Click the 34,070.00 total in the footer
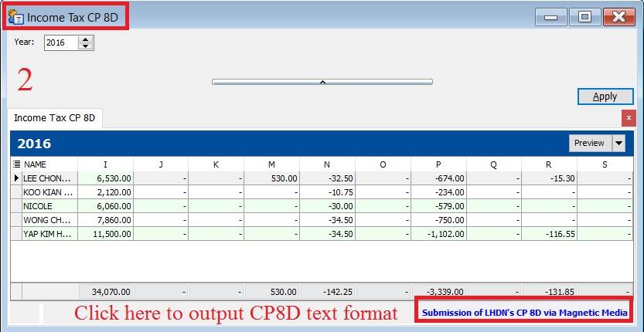The image size is (644, 332). (x=106, y=292)
